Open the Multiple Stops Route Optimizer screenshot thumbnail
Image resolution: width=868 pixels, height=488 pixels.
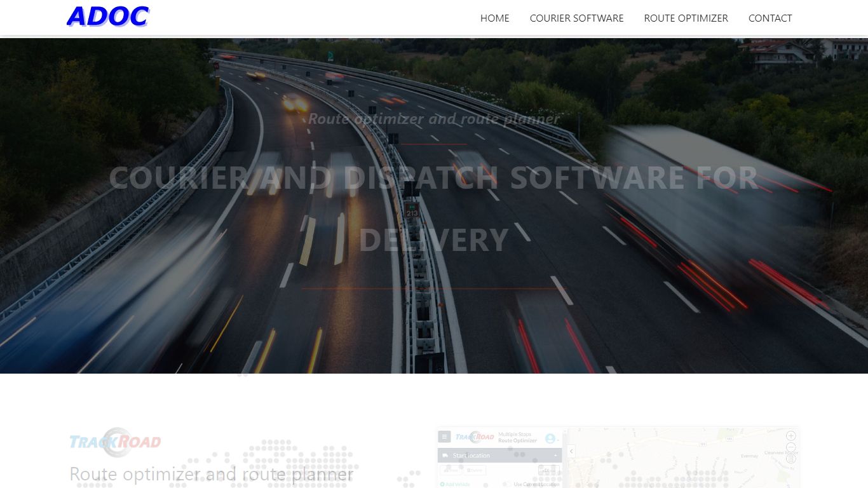pyautogui.click(x=618, y=457)
